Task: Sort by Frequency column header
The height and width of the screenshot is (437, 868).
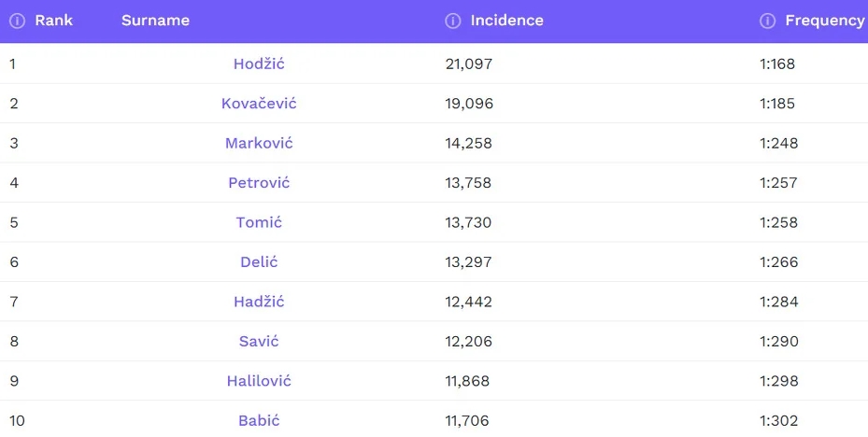Action: (824, 21)
